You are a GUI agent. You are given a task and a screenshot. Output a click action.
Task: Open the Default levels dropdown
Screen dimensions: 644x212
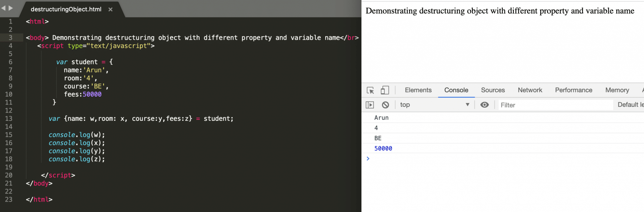tap(630, 105)
